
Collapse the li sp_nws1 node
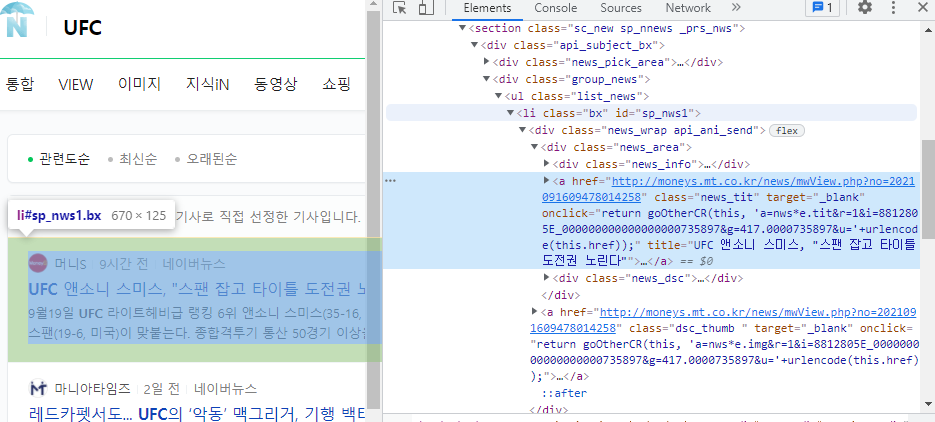pos(510,113)
